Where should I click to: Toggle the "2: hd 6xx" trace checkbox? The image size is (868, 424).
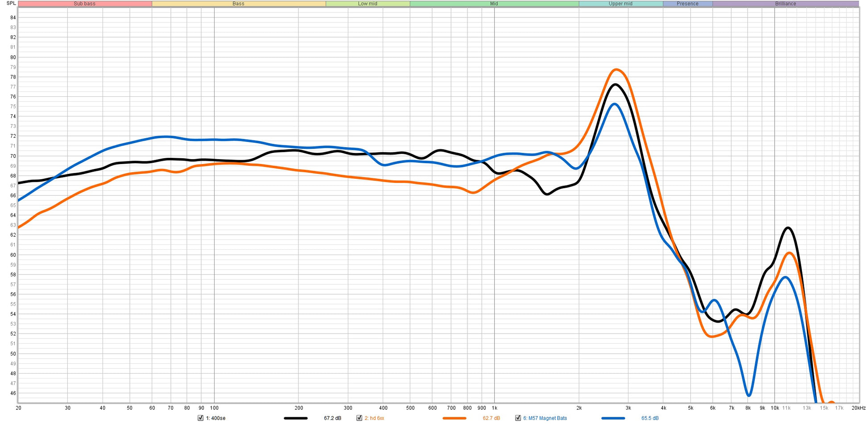coord(359,418)
